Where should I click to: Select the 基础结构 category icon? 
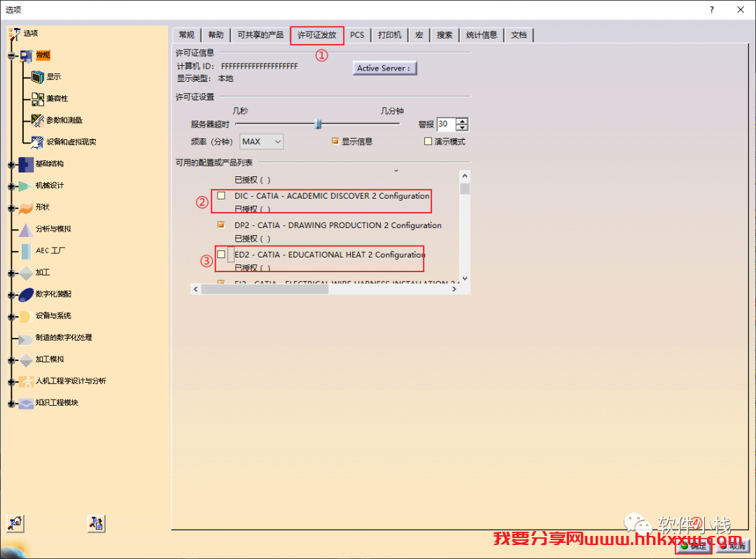pyautogui.click(x=26, y=164)
